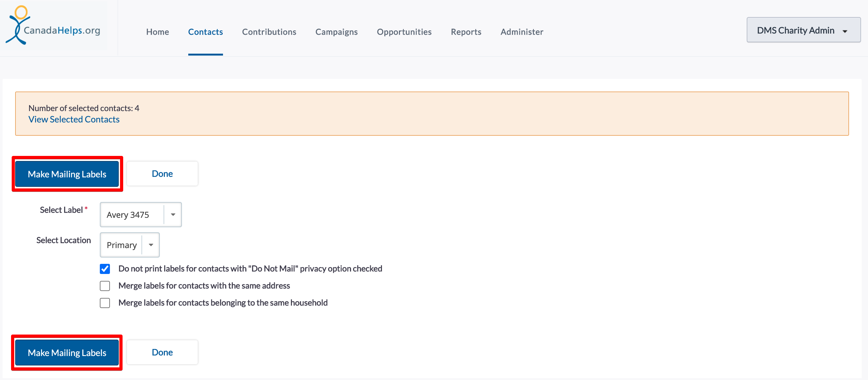Click the 'Number of selected contacts: 4' text
This screenshot has width=868, height=380.
84,108
